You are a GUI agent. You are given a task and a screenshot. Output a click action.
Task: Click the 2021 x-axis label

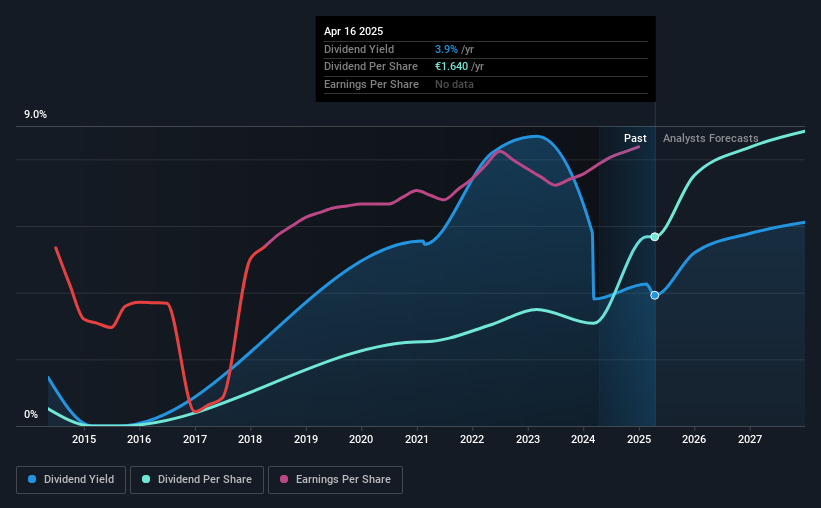click(417, 439)
